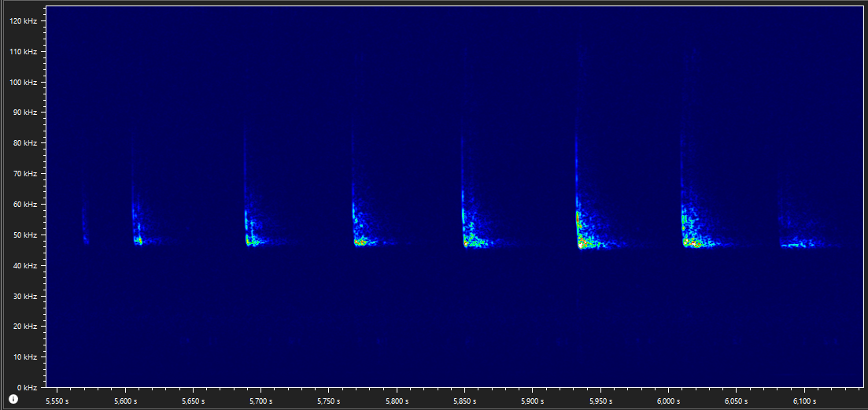Click the 90 kHz frequency axis label
The width and height of the screenshot is (868, 410).
click(25, 113)
